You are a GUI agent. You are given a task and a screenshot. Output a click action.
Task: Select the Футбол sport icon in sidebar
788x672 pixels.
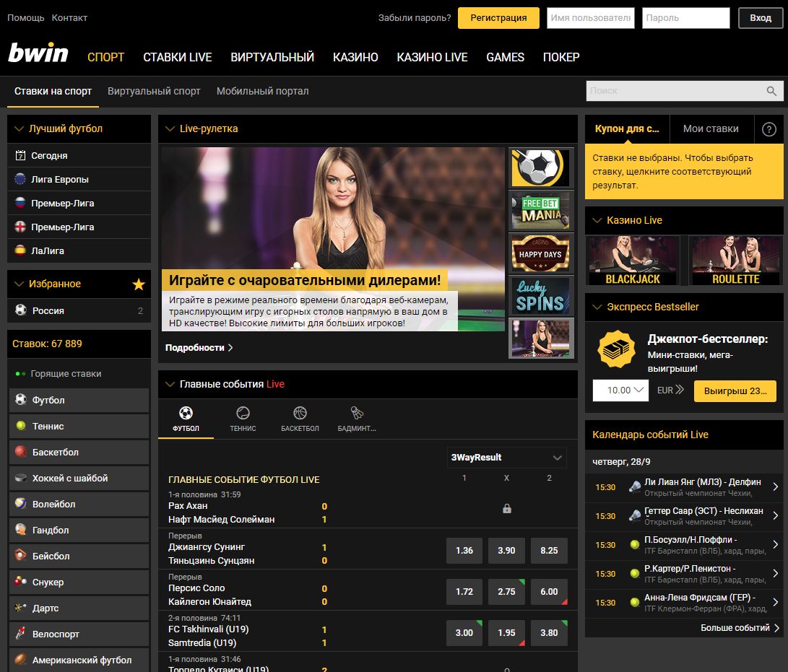pos(21,400)
